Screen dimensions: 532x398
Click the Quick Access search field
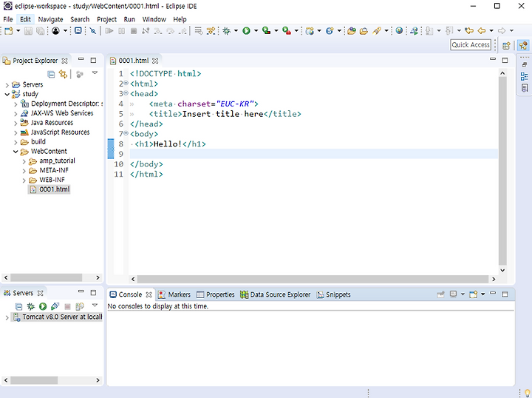click(471, 45)
